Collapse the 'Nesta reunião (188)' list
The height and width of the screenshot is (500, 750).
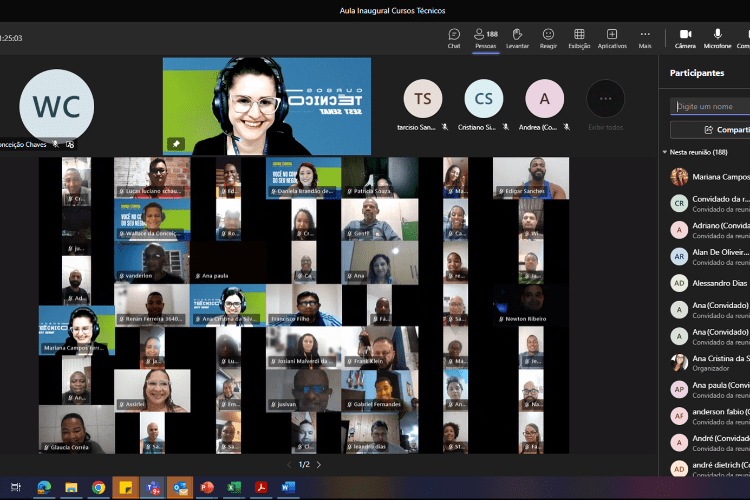664,152
